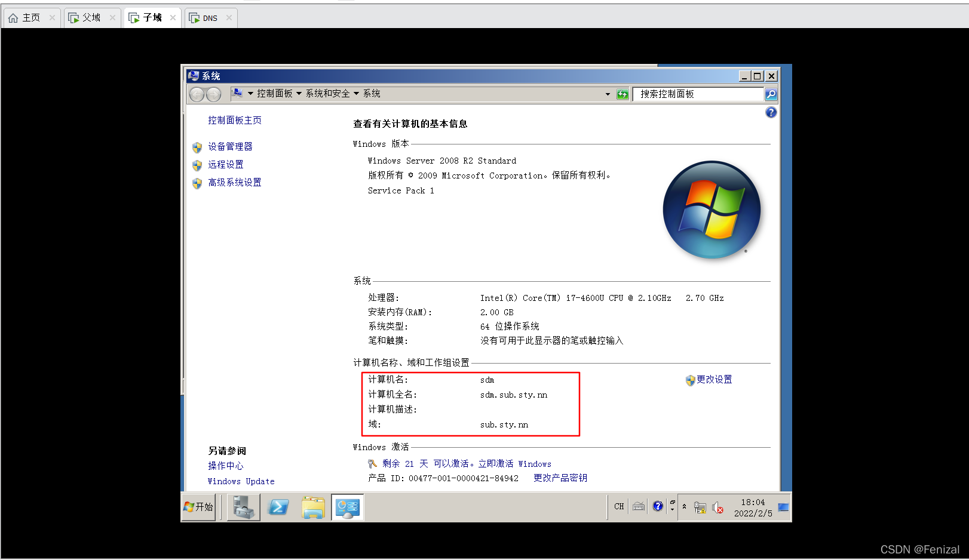
Task: Click 更改产品密钥 link
Action: click(560, 478)
